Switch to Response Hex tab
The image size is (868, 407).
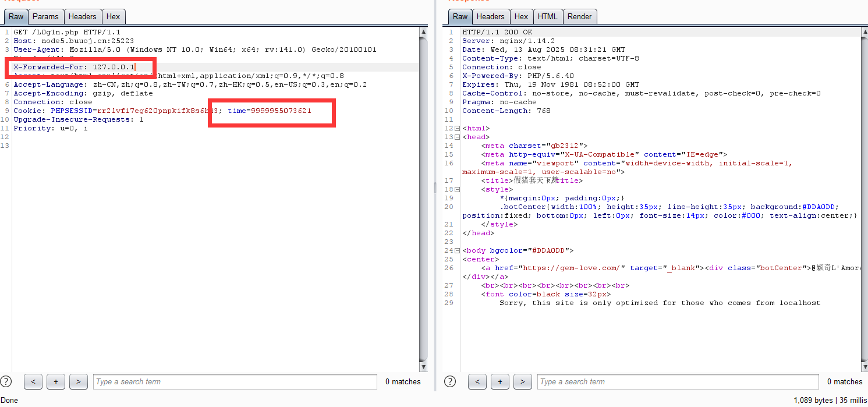coord(522,16)
